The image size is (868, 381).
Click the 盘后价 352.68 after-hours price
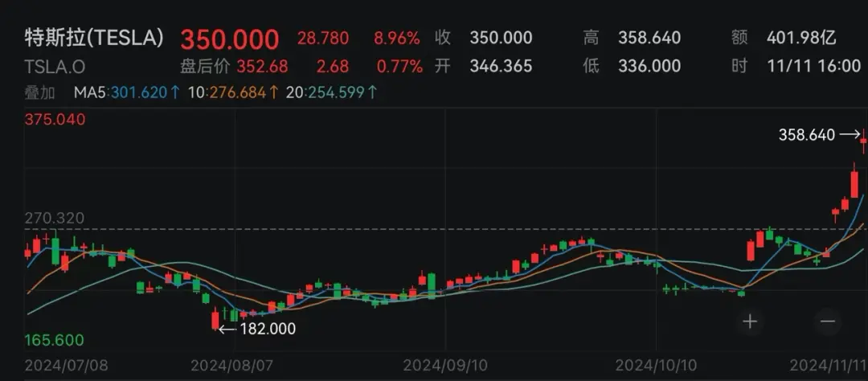pos(234,67)
